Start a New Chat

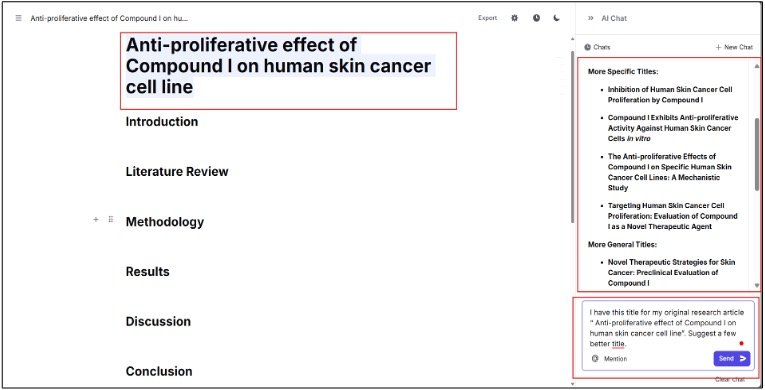pyautogui.click(x=734, y=47)
